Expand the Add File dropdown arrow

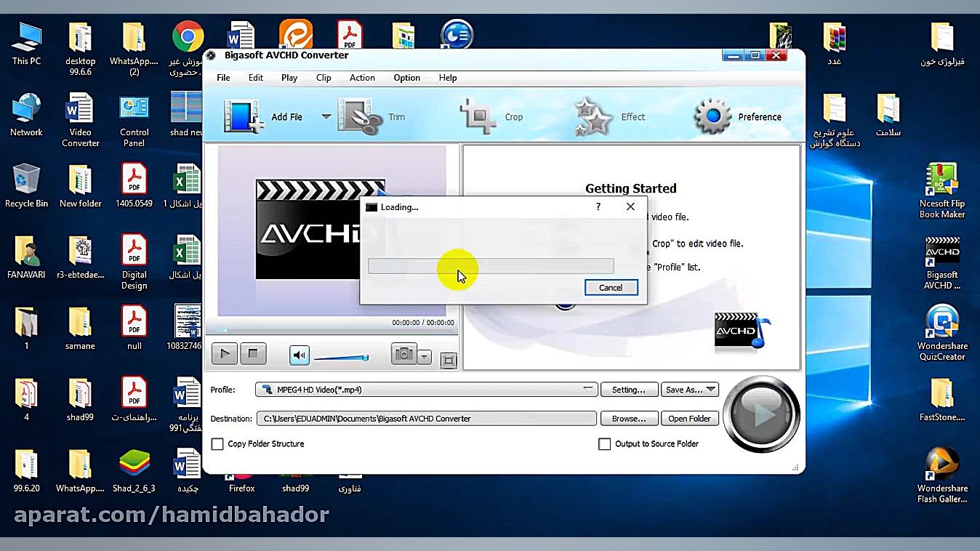(x=326, y=117)
